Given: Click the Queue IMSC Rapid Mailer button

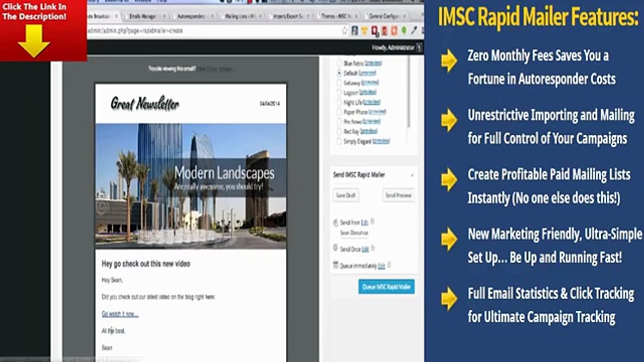Looking at the screenshot, I should coord(386,287).
